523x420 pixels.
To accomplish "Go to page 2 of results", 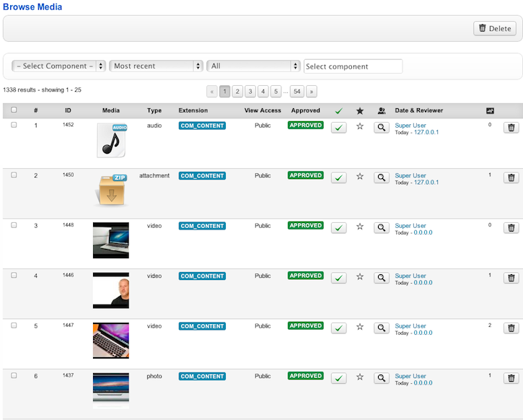I will (237, 92).
